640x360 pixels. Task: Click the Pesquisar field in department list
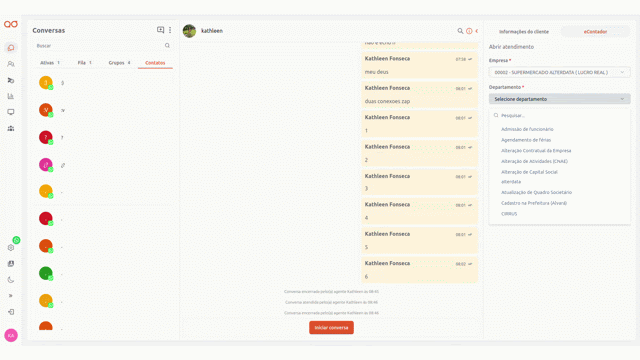[x=560, y=116]
